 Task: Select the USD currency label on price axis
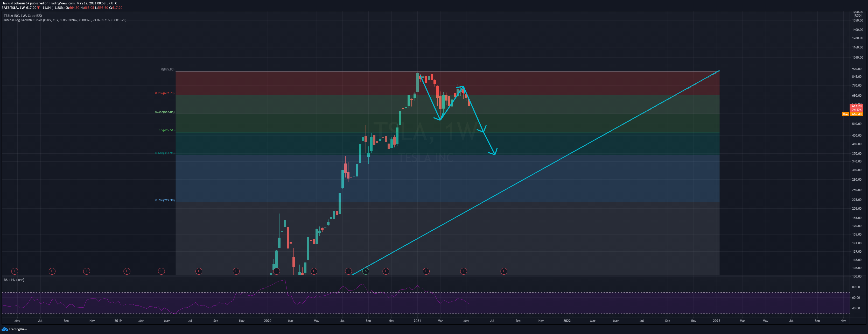click(858, 16)
